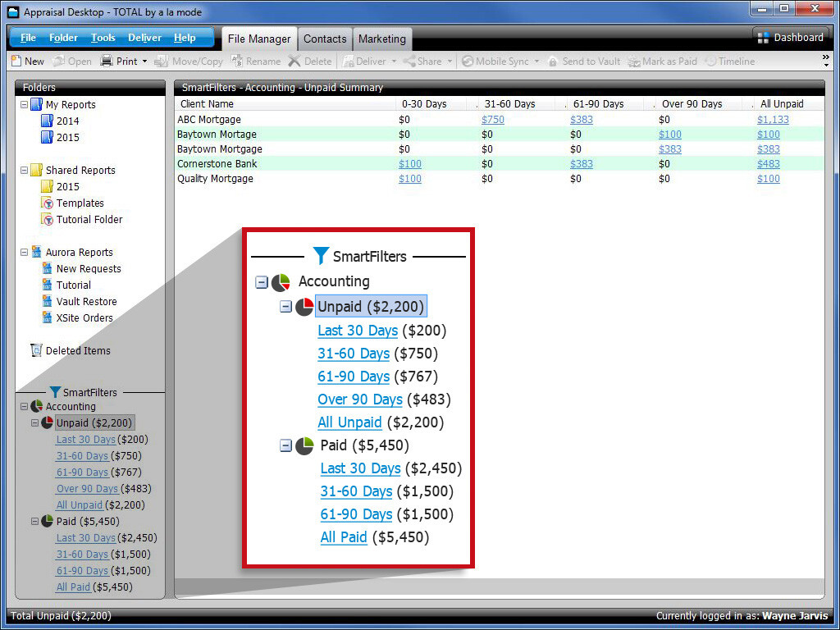Viewport: 840px width, 630px height.
Task: Click the New report toolbar icon
Action: (x=16, y=61)
